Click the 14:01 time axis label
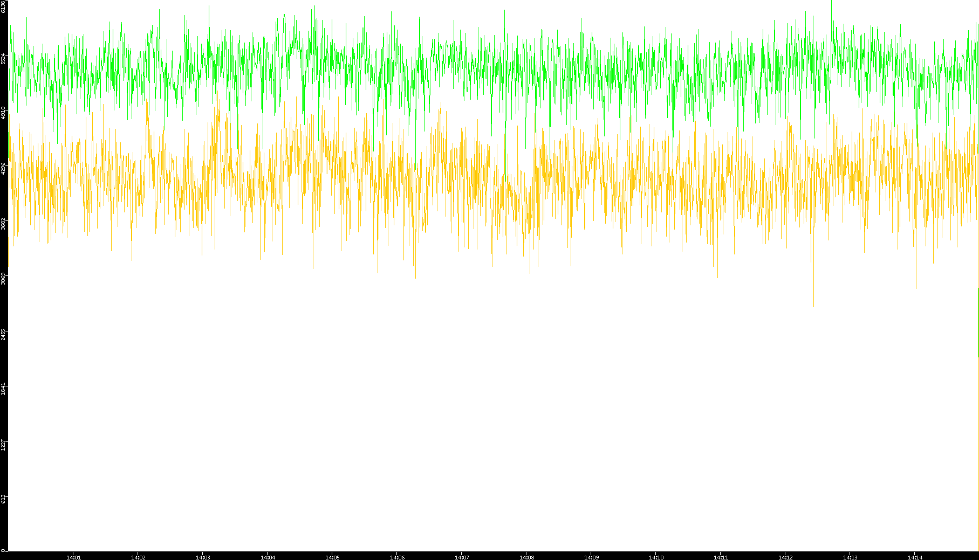Viewport: 979px width, 560px height. coord(73,557)
